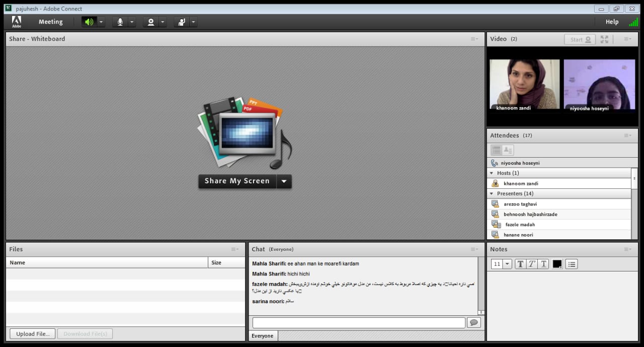Toggle bullet list in Notes
The height and width of the screenshot is (347, 644).
pos(572,264)
